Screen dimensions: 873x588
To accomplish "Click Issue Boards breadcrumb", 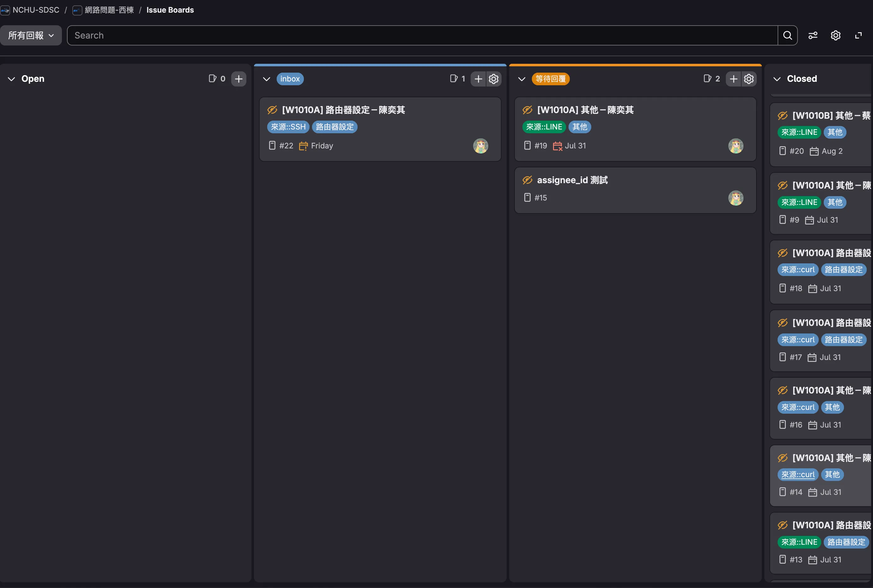I will [x=170, y=10].
